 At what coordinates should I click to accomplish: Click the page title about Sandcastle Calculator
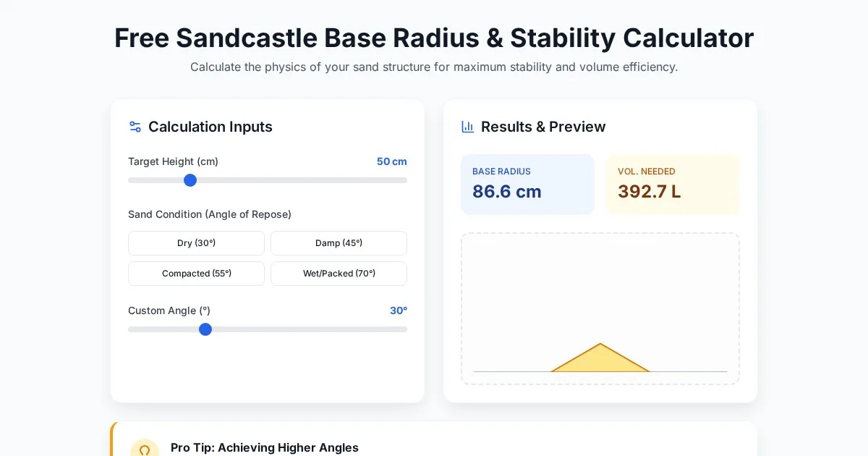(434, 38)
